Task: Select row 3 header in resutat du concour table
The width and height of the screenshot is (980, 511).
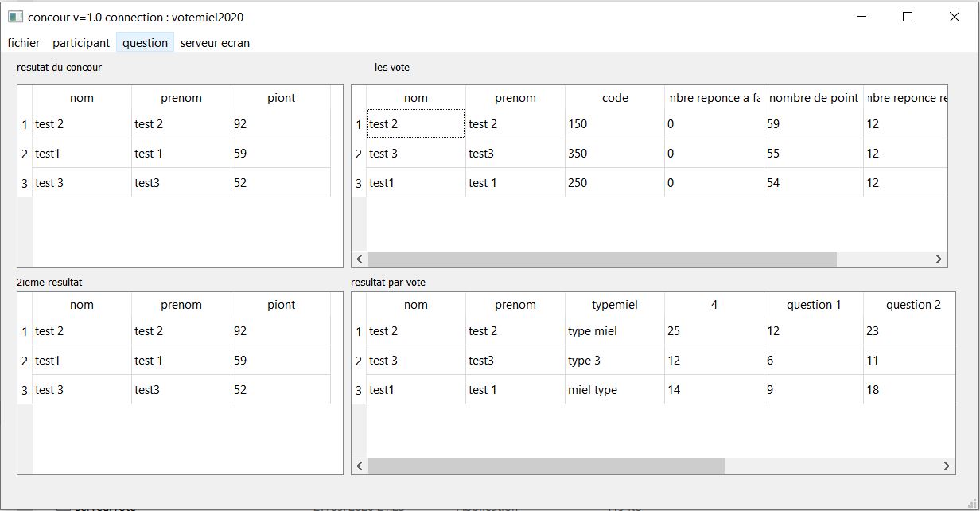Action: tap(25, 183)
